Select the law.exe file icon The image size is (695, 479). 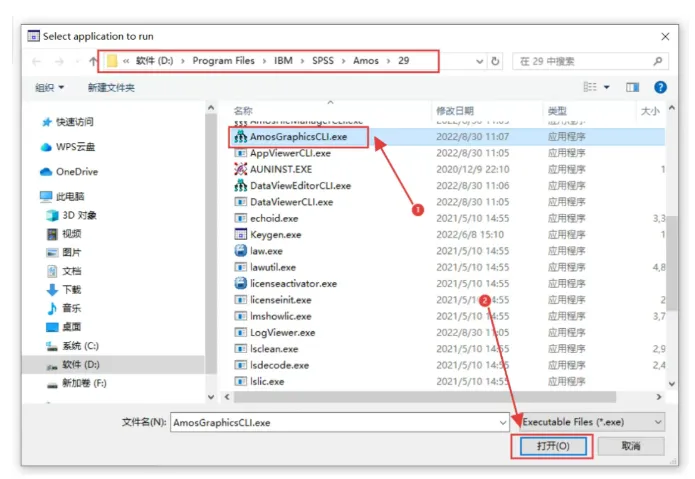click(x=241, y=251)
